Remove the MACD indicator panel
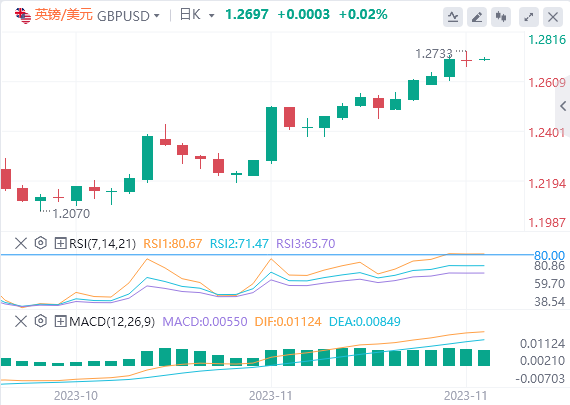Viewport: 570px width, 405px height. coord(21,321)
